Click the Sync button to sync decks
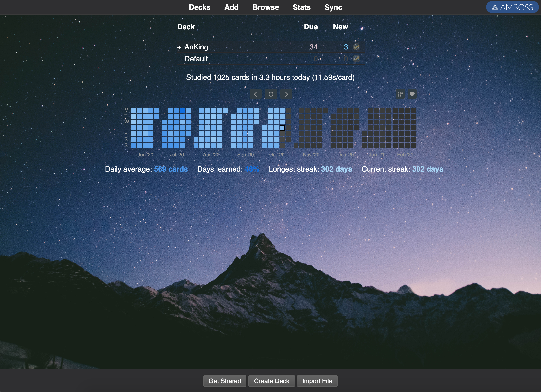The height and width of the screenshot is (392, 541). (333, 8)
